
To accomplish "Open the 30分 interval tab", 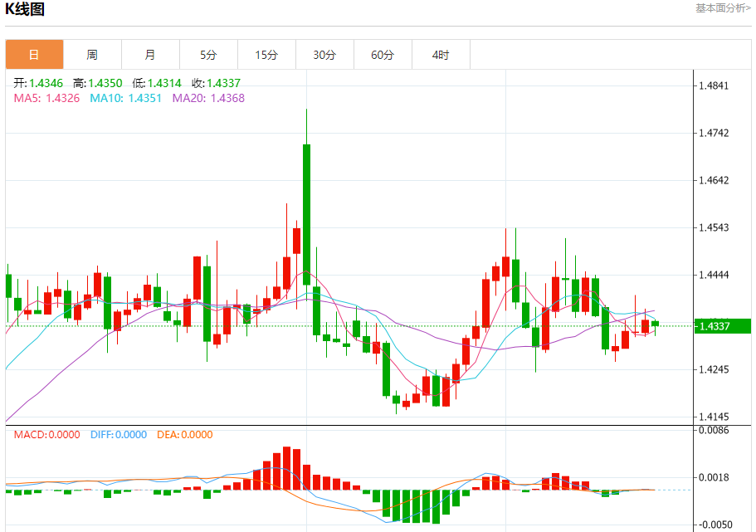I will (x=324, y=55).
